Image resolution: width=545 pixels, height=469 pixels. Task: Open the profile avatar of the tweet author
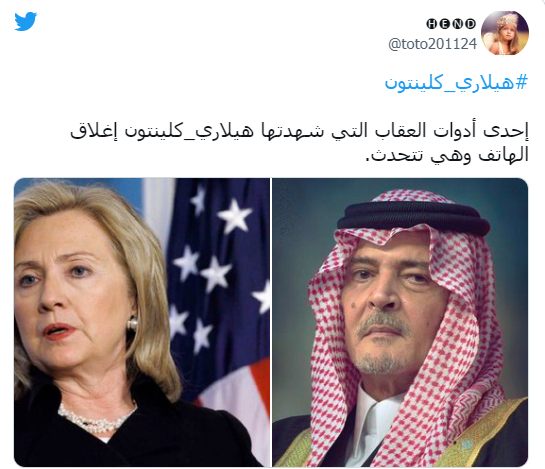(x=505, y=33)
